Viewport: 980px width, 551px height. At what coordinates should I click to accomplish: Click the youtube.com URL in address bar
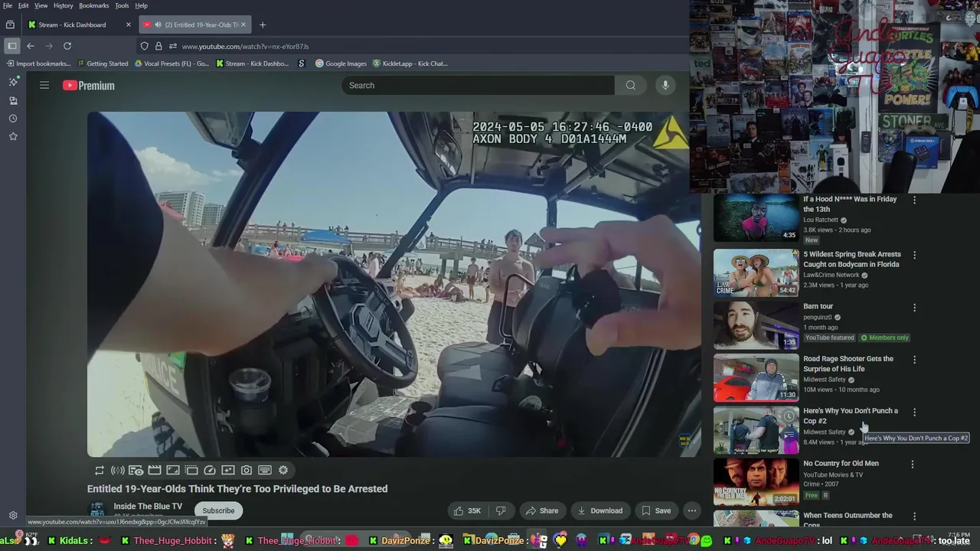[x=245, y=47]
